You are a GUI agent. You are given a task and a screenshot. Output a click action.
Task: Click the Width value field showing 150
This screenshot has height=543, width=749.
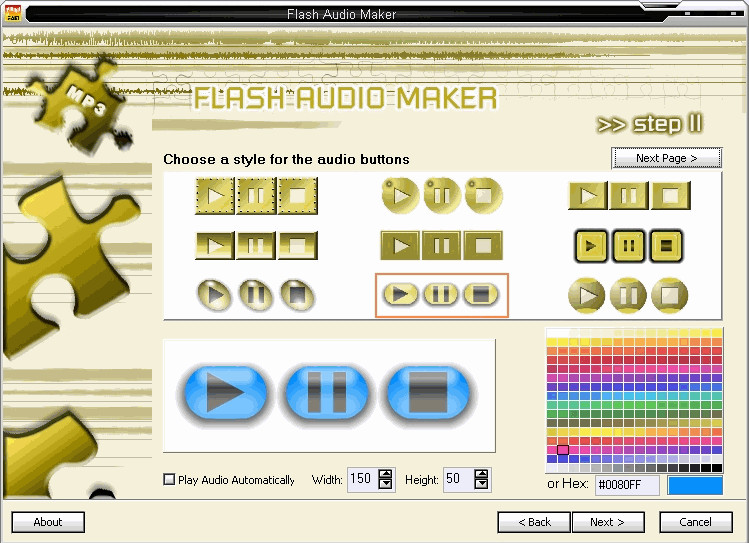(363, 479)
